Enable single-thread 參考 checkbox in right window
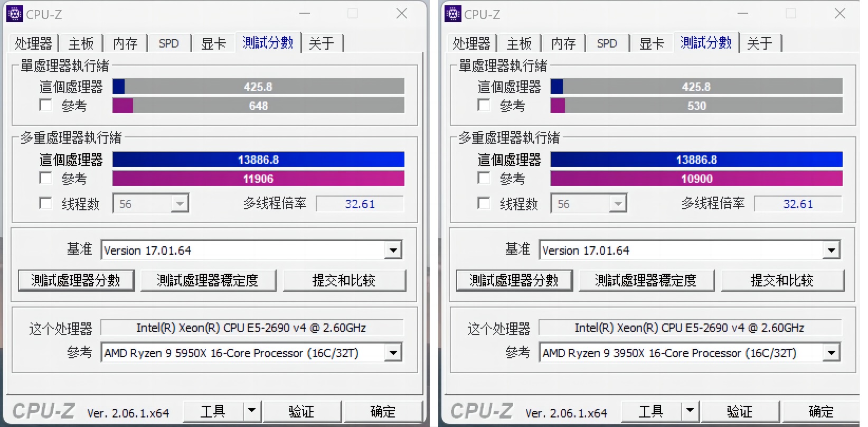Image resolution: width=868 pixels, height=427 pixels. point(484,105)
